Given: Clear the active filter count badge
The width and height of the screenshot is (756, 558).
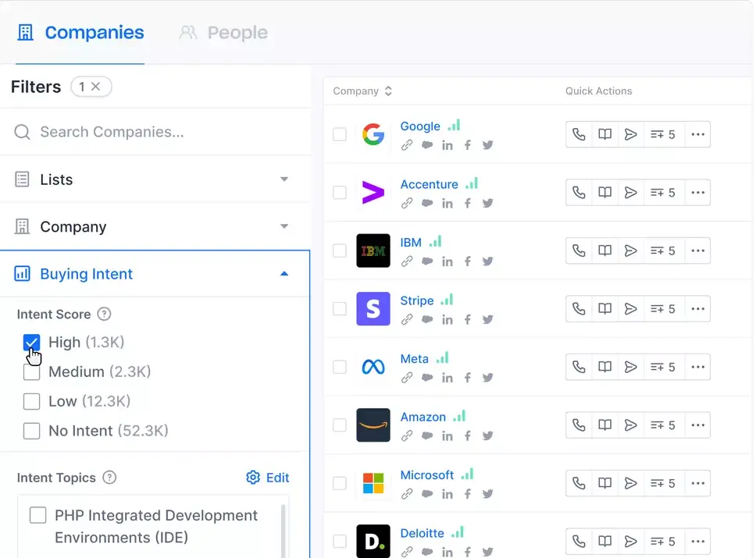Looking at the screenshot, I should point(91,87).
